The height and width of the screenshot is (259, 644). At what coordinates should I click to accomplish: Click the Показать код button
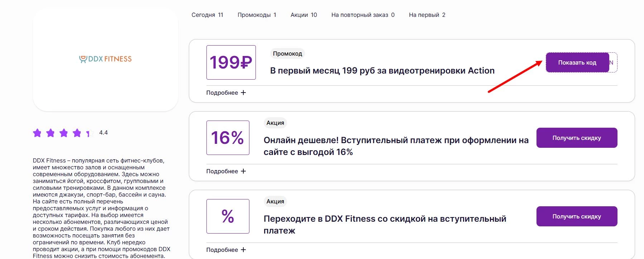click(x=577, y=62)
